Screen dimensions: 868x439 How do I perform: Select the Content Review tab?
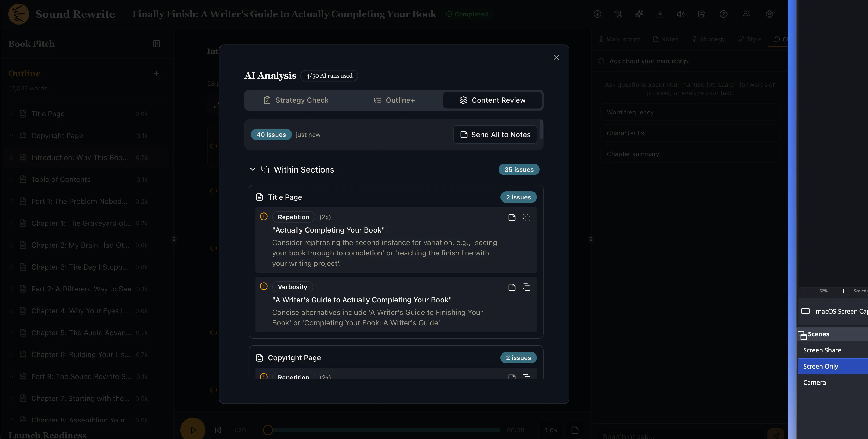pos(492,100)
